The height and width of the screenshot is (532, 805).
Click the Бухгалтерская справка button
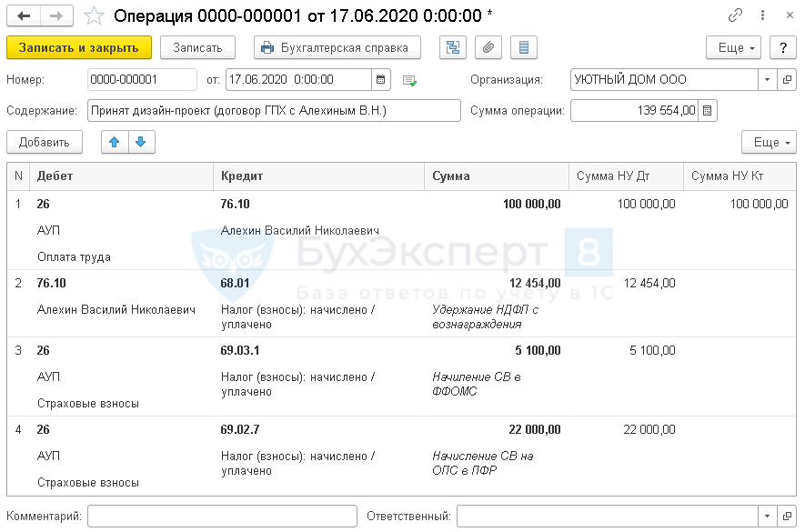[x=337, y=48]
